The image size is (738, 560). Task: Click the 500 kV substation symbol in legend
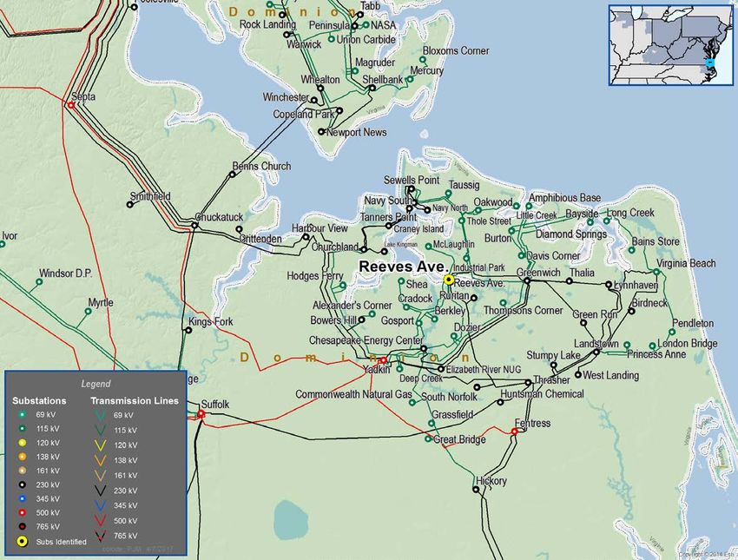[22, 512]
